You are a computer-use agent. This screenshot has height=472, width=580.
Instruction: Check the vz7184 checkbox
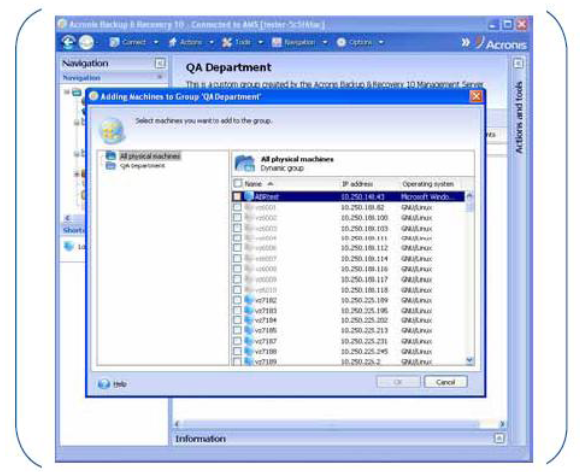[x=237, y=320]
